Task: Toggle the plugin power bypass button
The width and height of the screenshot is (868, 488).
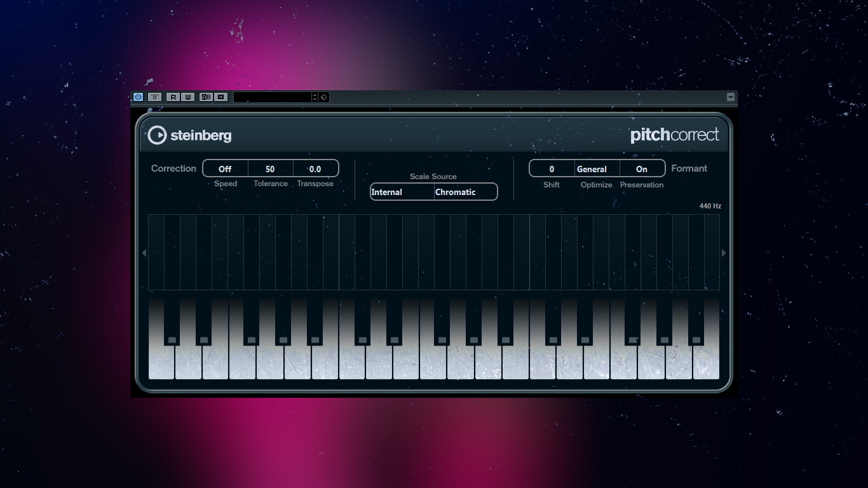Action: coord(138,97)
